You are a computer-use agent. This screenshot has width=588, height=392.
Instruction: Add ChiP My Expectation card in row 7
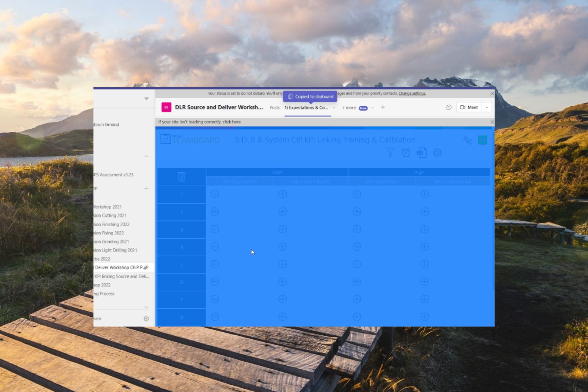(215, 299)
